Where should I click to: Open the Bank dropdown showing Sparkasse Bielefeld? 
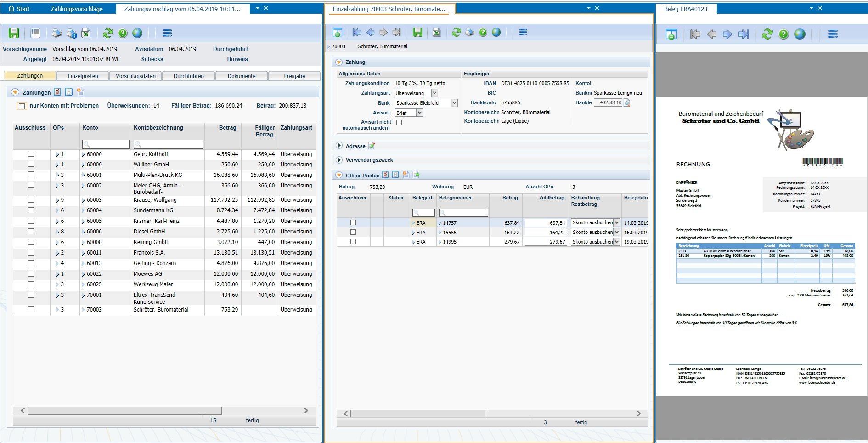454,103
